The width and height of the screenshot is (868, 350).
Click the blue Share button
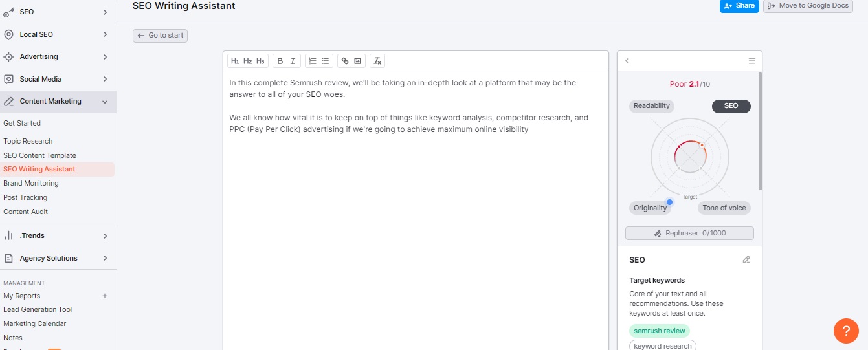[739, 6]
